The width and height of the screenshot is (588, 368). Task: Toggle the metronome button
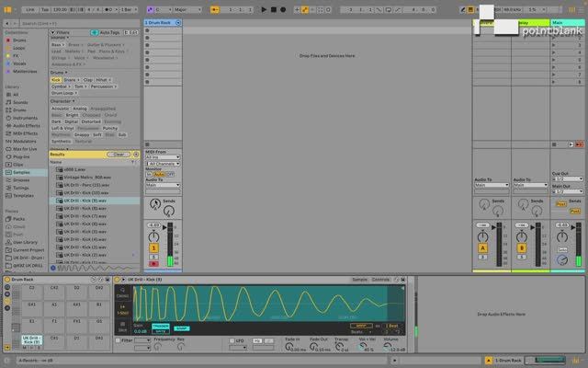108,10
